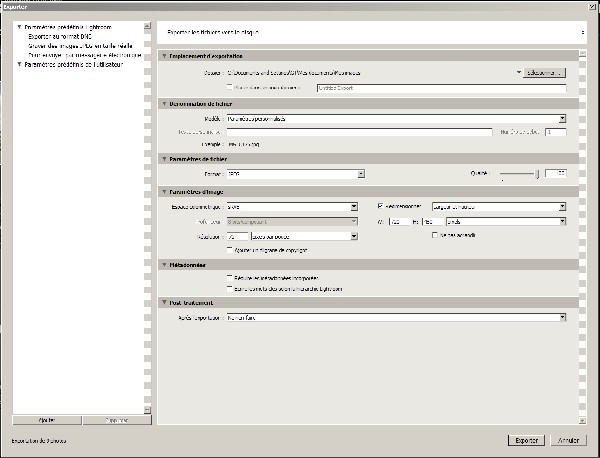Viewport: 600px width, 458px height.
Task: Click the Annuler button
Action: point(568,440)
